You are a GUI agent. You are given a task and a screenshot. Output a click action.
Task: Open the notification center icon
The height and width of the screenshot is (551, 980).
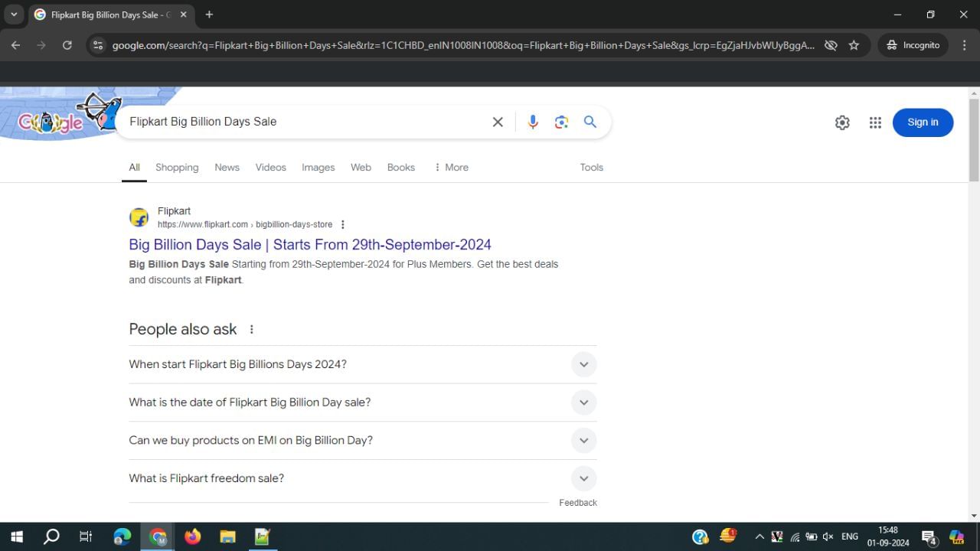coord(929,536)
